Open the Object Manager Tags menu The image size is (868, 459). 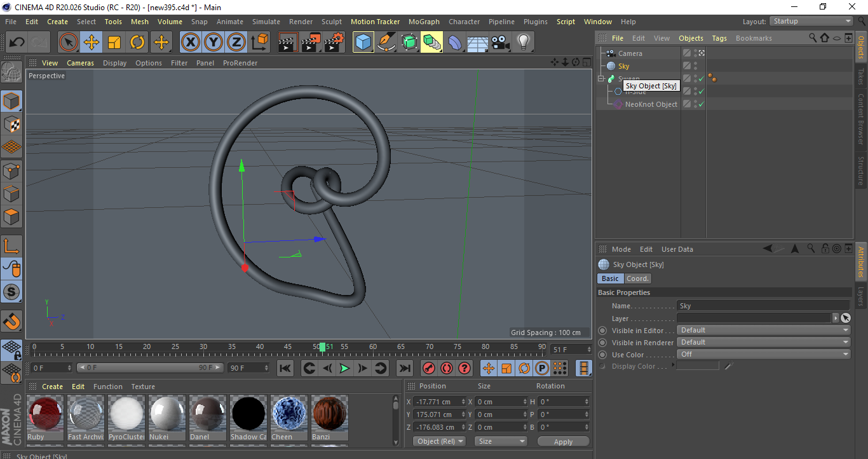pyautogui.click(x=719, y=38)
